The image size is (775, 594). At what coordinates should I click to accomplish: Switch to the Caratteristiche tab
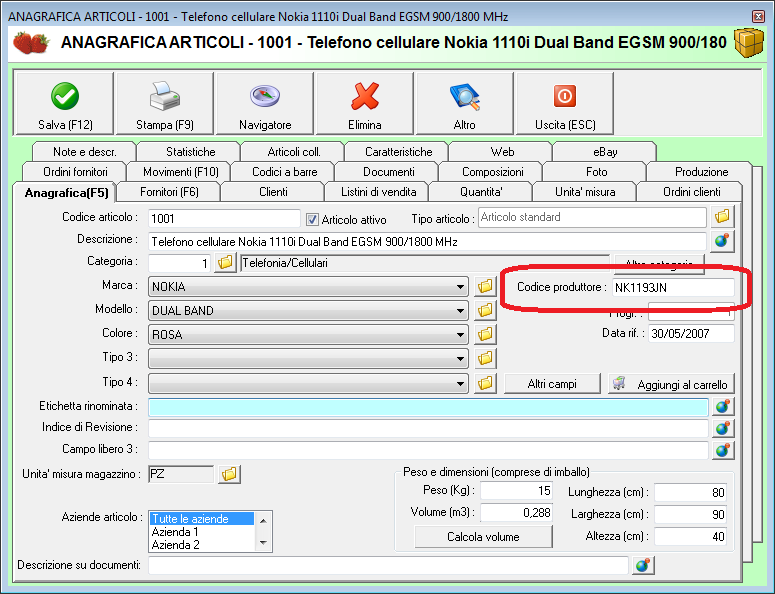(398, 152)
